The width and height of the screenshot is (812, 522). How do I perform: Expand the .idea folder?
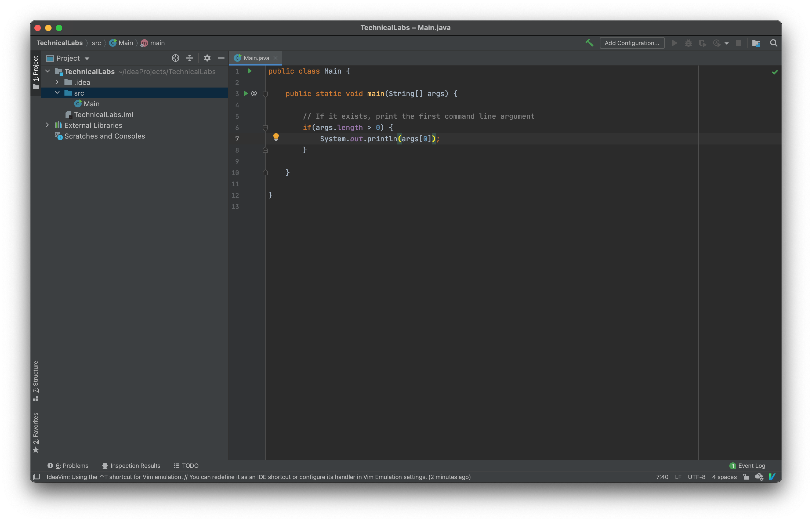point(57,82)
